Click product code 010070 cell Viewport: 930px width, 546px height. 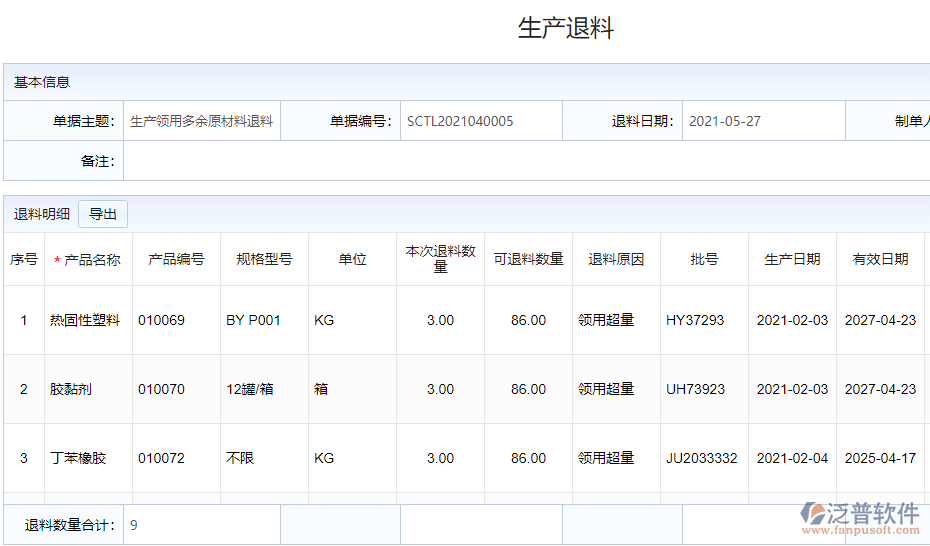pyautogui.click(x=162, y=390)
